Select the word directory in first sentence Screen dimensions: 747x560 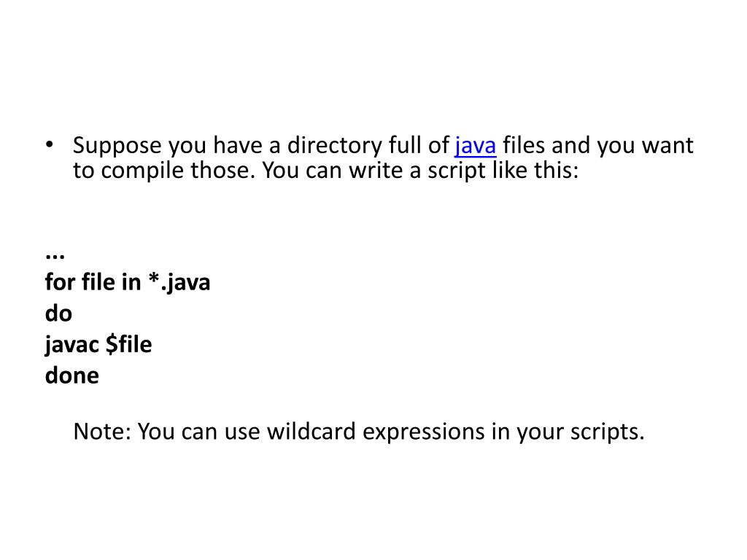[334, 146]
